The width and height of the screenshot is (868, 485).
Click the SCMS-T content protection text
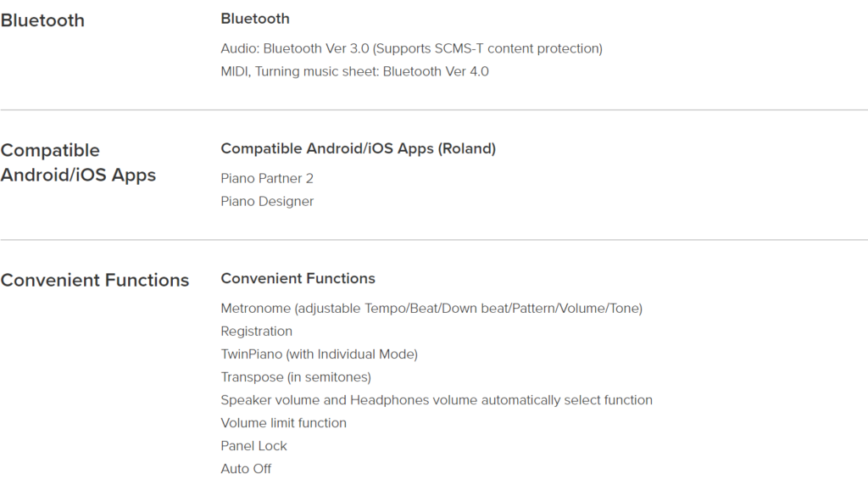518,48
